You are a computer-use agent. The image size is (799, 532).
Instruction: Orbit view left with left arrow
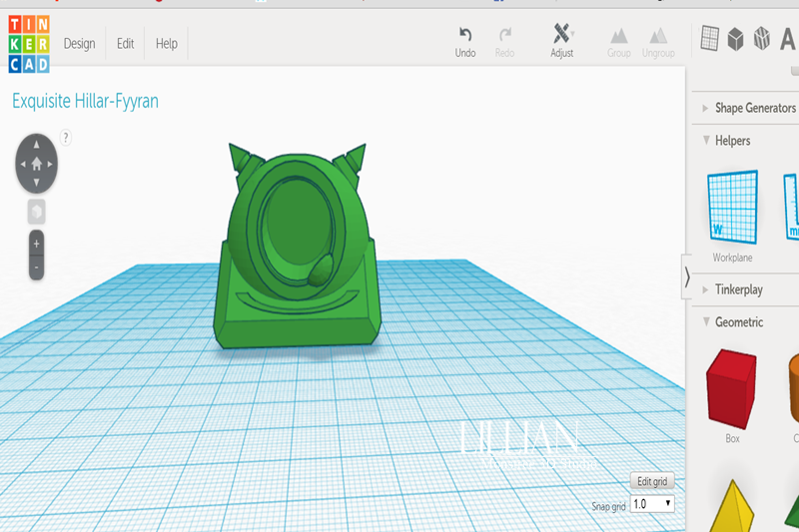pyautogui.click(x=22, y=164)
